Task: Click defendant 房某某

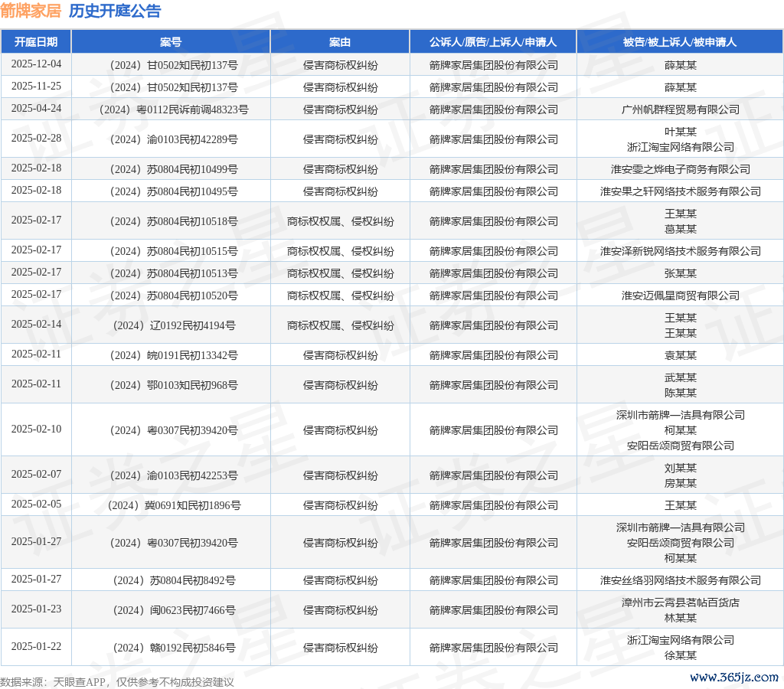Action: (680, 483)
